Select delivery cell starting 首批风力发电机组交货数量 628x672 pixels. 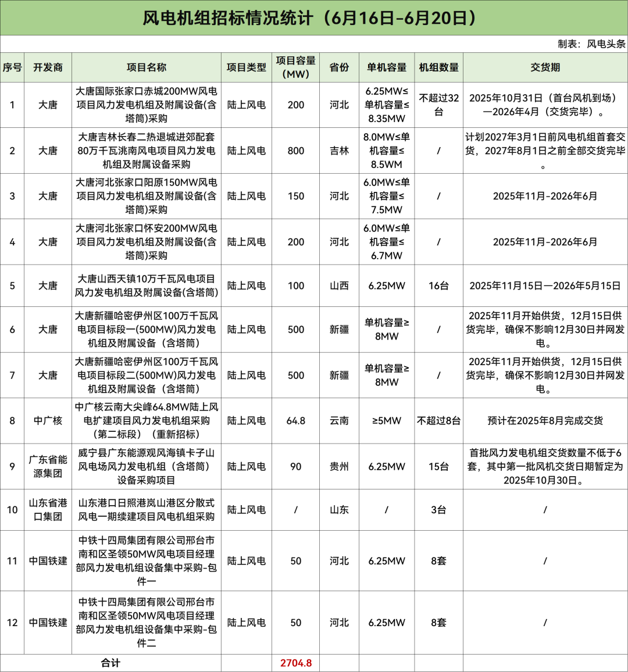(545, 467)
